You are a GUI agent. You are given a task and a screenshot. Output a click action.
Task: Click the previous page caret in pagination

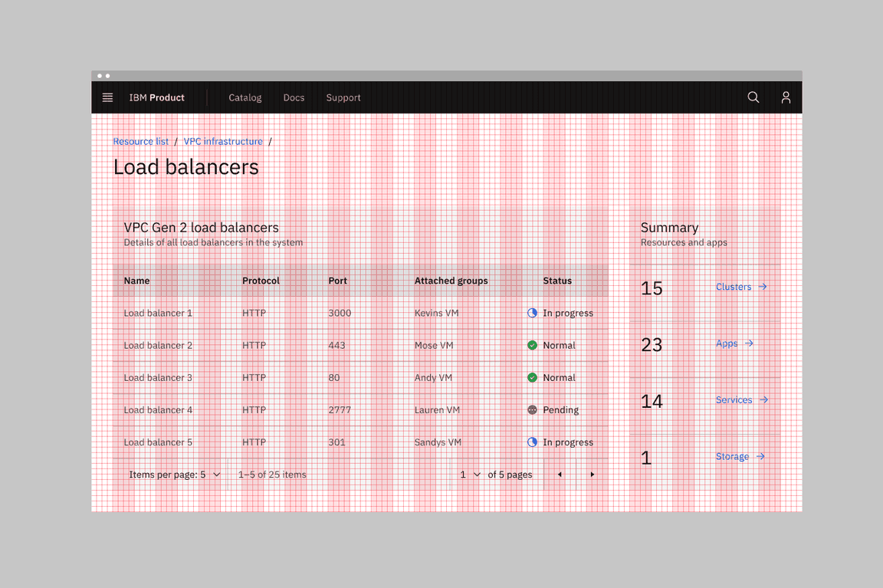coord(559,475)
